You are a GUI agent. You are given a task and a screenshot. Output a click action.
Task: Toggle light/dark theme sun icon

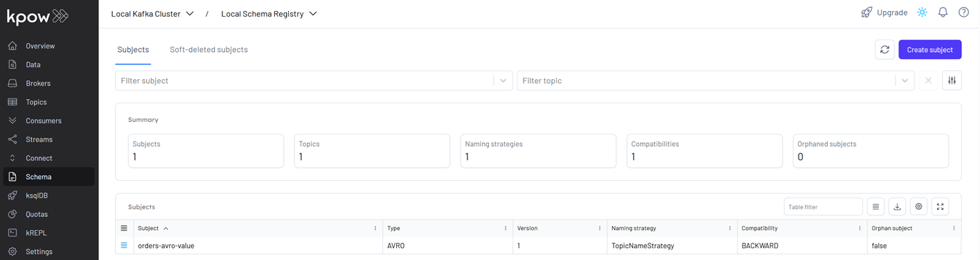click(x=922, y=12)
